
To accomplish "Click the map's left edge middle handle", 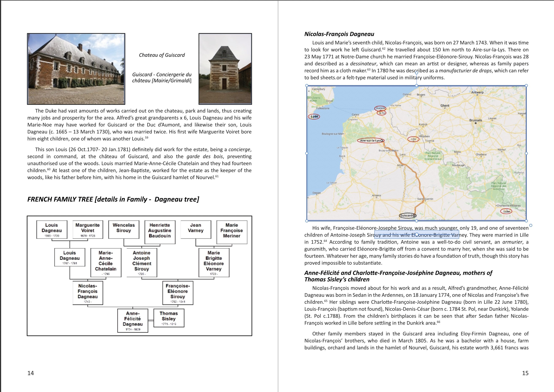I will pyautogui.click(x=307, y=153).
